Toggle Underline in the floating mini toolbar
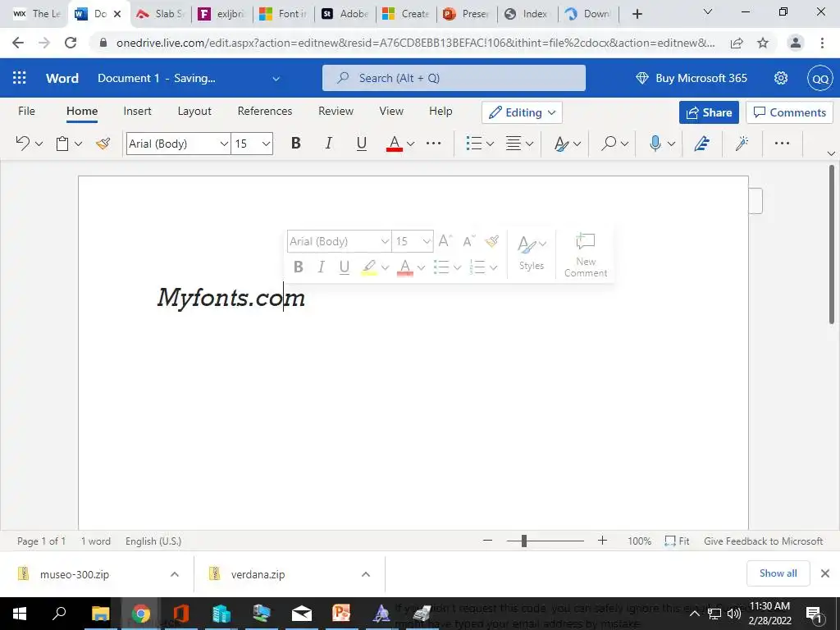The height and width of the screenshot is (630, 840). click(x=345, y=267)
